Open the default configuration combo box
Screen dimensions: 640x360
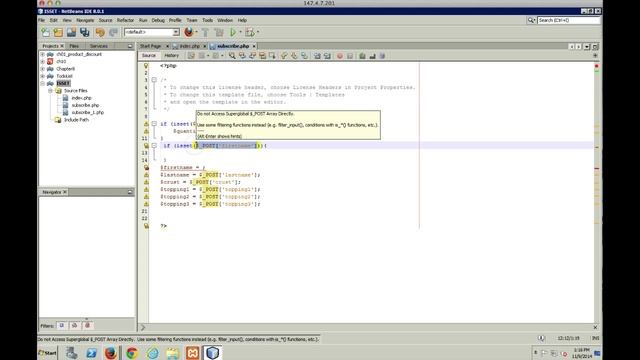(x=152, y=32)
